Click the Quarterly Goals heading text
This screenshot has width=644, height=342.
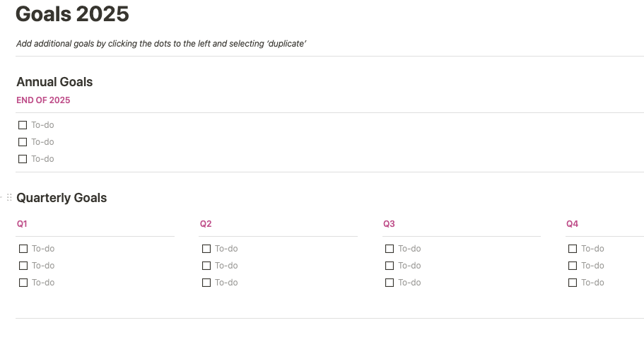(62, 198)
